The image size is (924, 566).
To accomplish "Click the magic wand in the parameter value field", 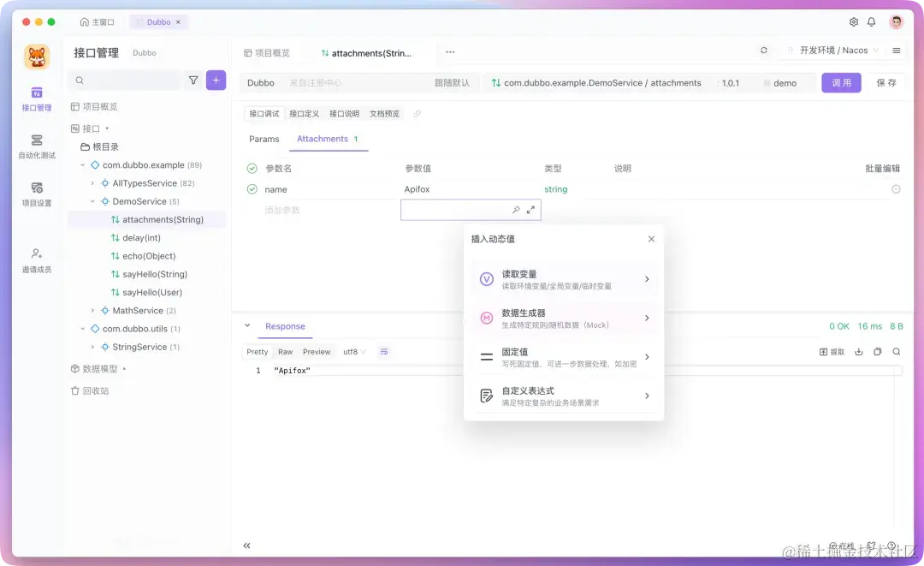I will pos(516,209).
